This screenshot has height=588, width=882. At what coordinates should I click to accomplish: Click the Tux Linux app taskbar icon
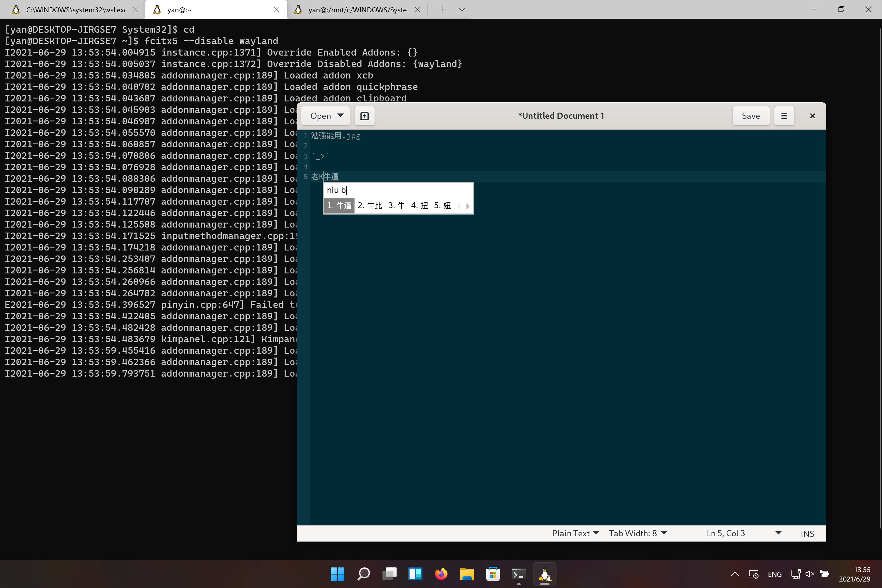[544, 574]
